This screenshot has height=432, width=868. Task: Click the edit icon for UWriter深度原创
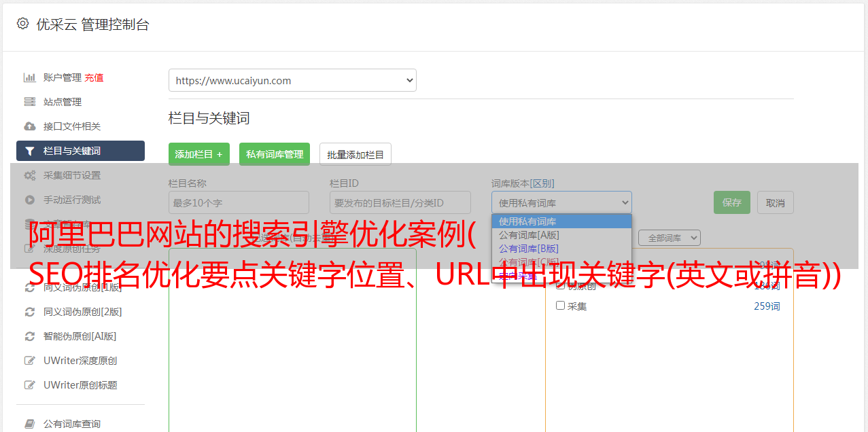(30, 361)
